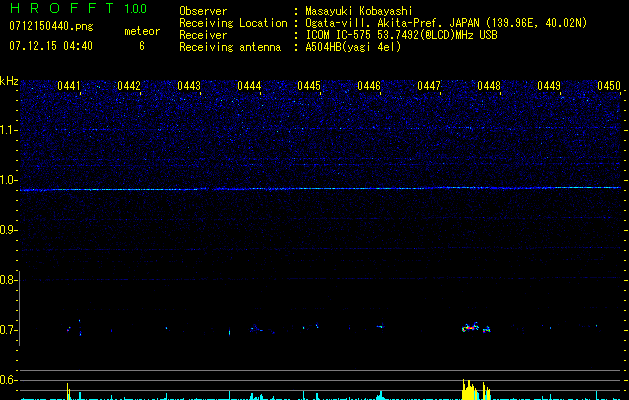Select the 0450 time marker label

tap(609, 86)
